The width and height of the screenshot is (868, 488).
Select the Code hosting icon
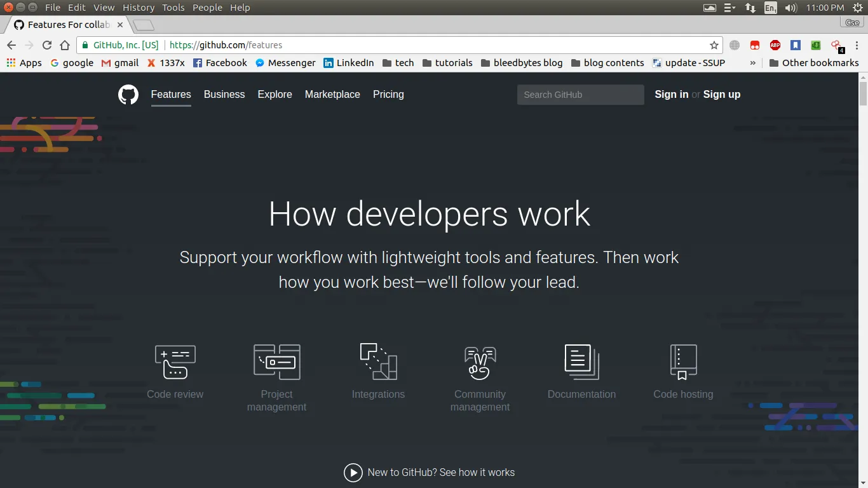683,362
